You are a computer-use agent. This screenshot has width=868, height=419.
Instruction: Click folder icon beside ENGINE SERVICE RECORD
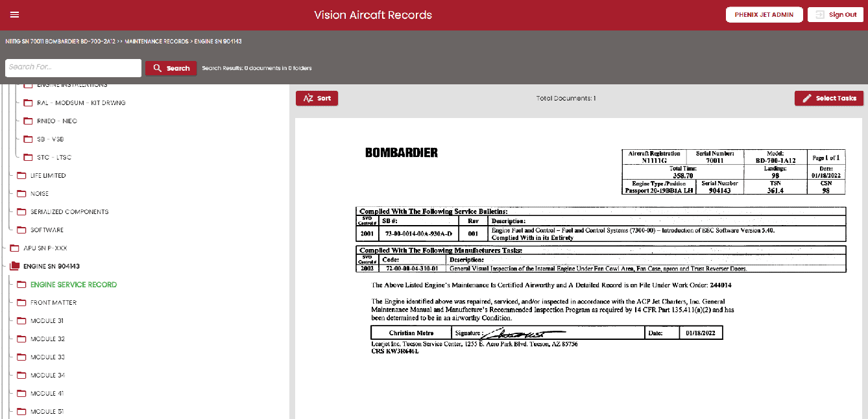pos(21,285)
